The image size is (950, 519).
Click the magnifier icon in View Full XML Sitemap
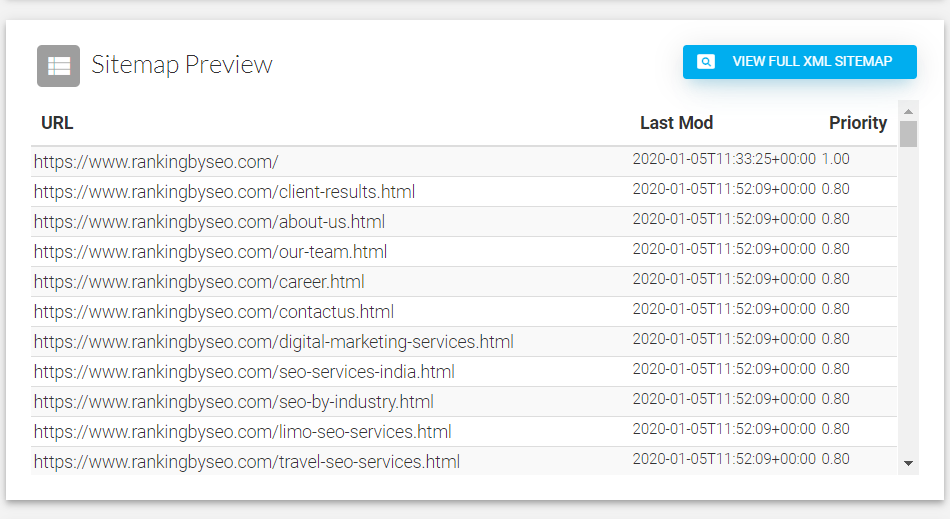[x=706, y=62]
